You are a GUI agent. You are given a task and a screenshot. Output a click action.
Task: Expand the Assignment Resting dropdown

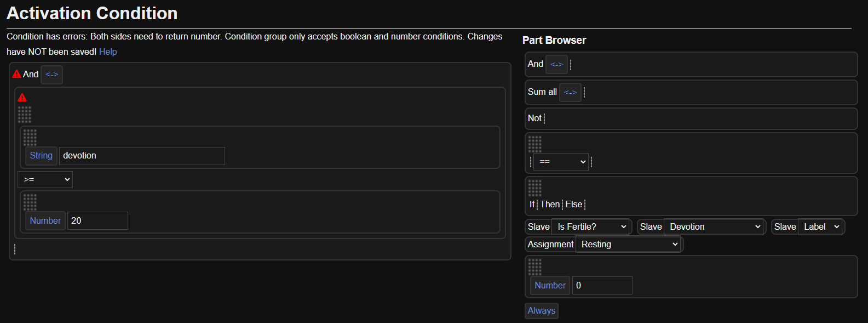click(x=628, y=245)
